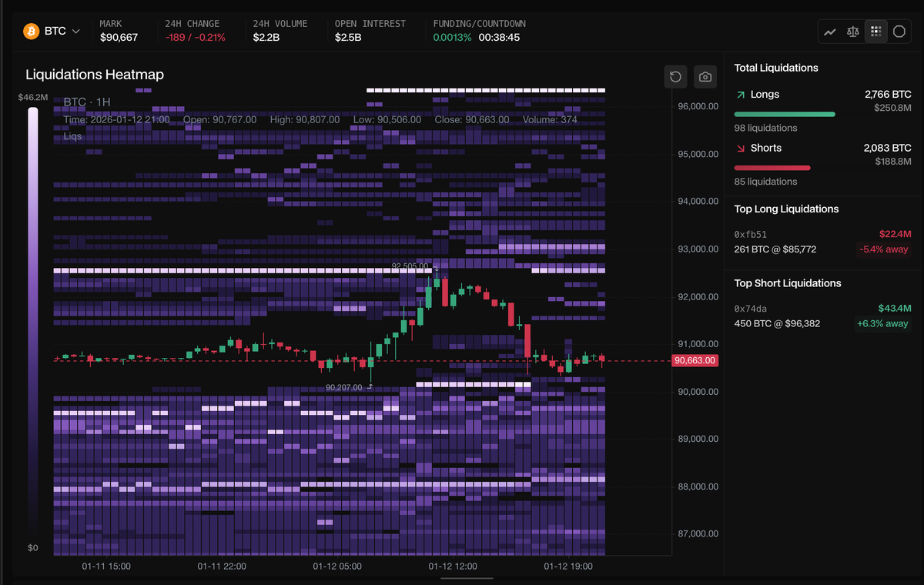Click the countdown timer 00:38:45
The image size is (924, 585).
click(499, 37)
